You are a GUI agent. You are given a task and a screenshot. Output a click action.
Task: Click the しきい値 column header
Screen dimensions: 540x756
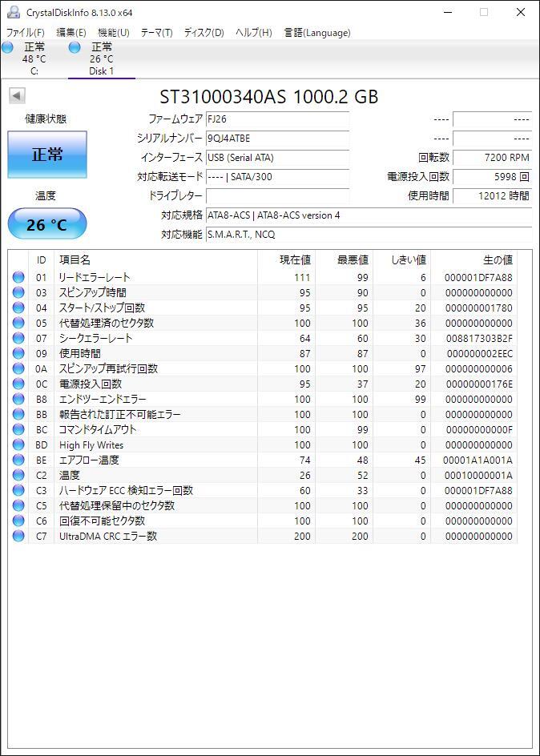click(x=402, y=260)
